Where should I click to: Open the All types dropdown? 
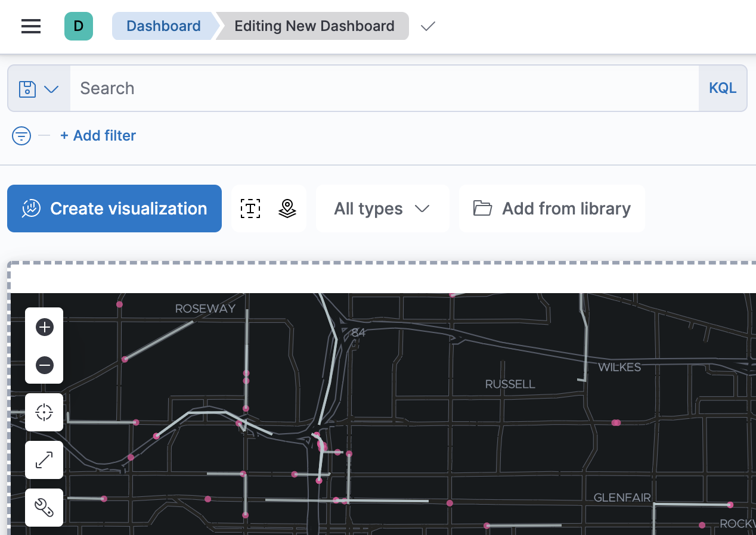pyautogui.click(x=382, y=209)
